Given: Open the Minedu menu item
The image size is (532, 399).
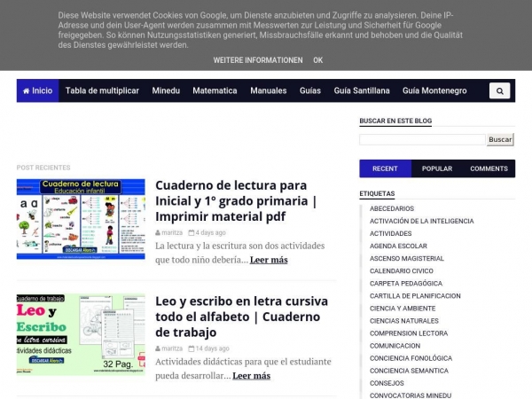Looking at the screenshot, I should point(166,90).
